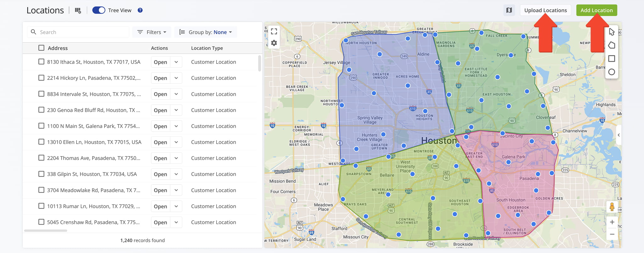Click the Tree View help question mark
Viewport: 644px width, 253px height.
click(x=140, y=10)
